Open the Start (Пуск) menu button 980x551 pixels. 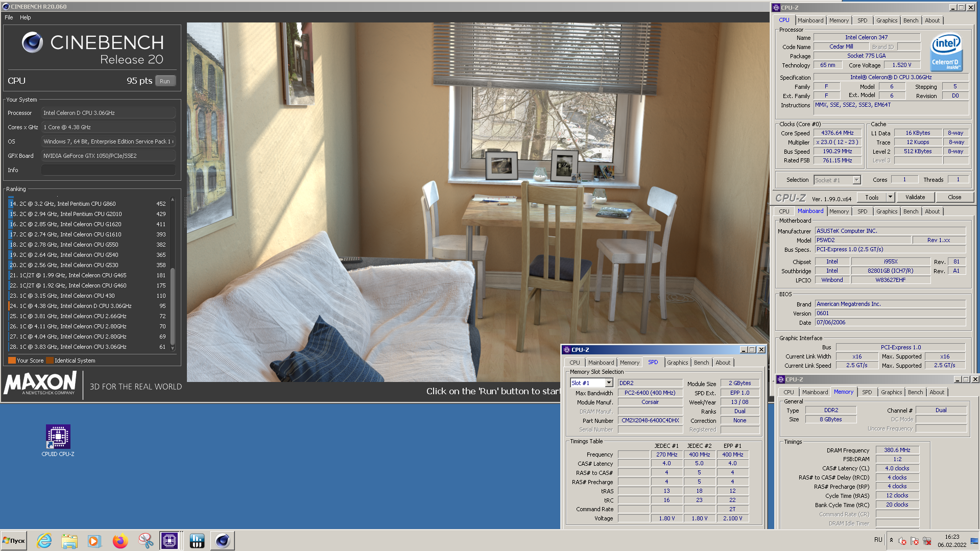click(x=14, y=540)
